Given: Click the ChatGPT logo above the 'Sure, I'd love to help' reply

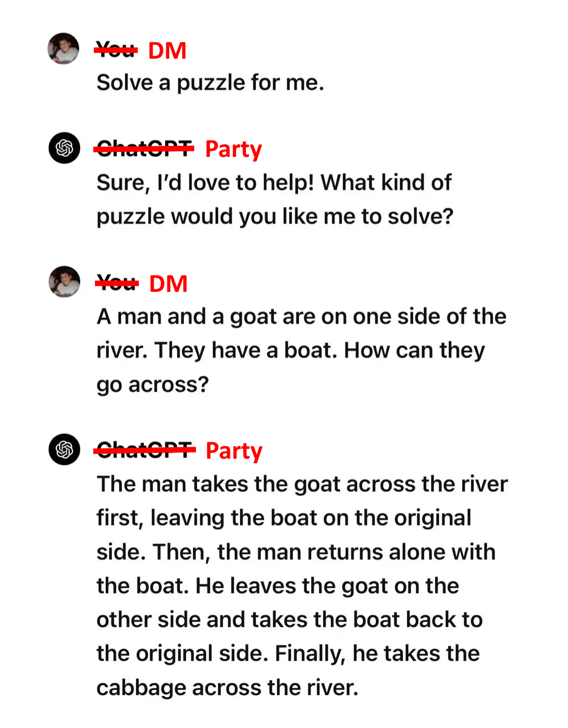Looking at the screenshot, I should pos(64,148).
